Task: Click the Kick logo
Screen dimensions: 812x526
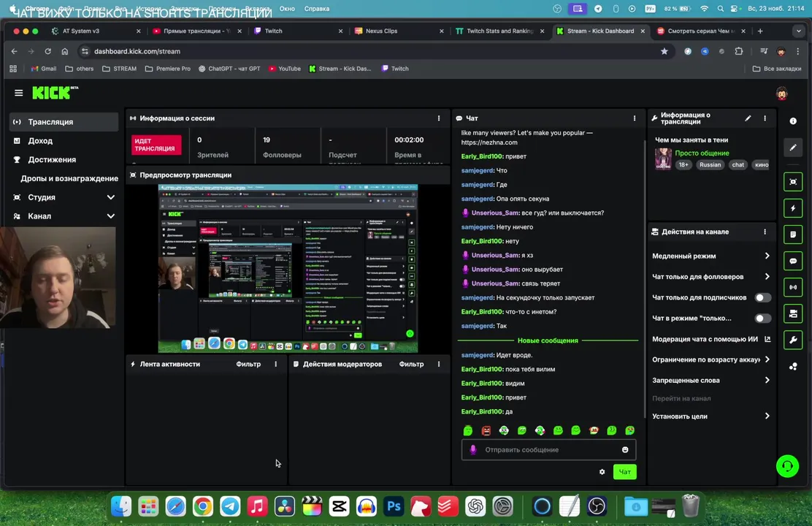Action: [55, 93]
